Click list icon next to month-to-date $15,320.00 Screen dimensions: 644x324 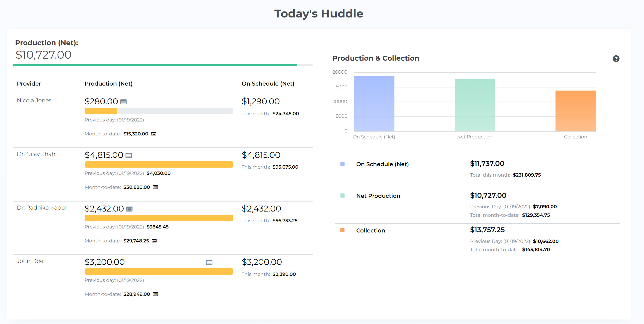pyautogui.click(x=154, y=134)
